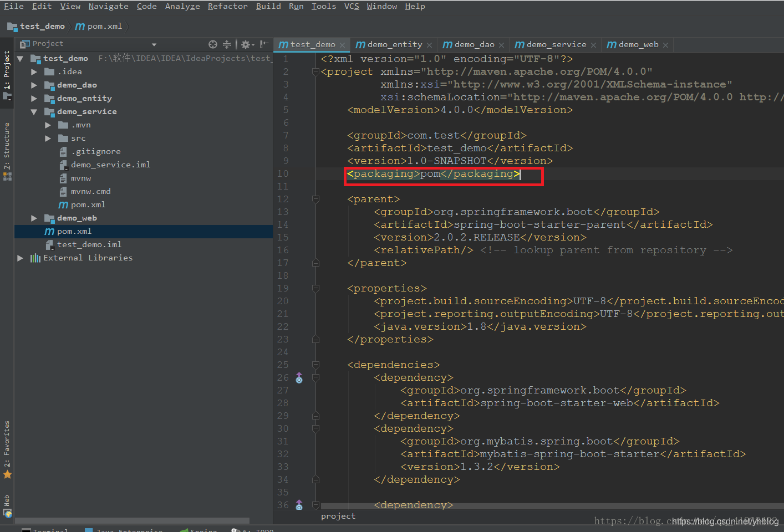Click the Scroll from Source crosshair icon
Image resolution: width=784 pixels, height=532 pixels.
(x=213, y=44)
